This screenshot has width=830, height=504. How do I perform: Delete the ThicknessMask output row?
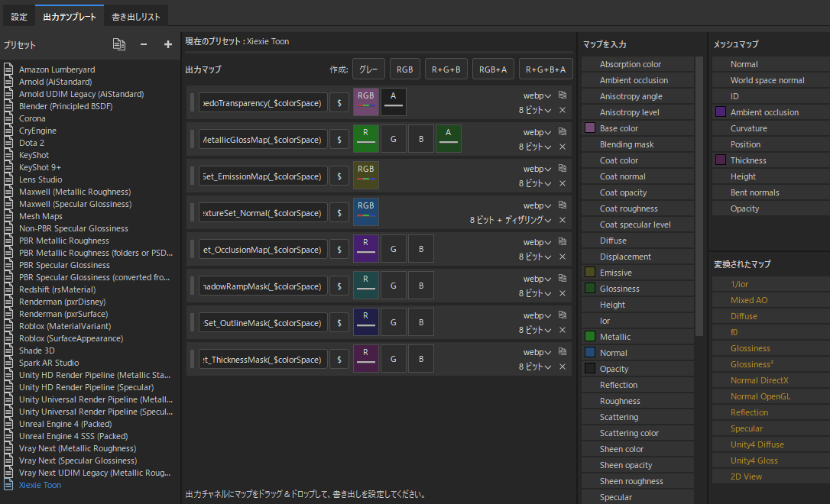tap(563, 367)
